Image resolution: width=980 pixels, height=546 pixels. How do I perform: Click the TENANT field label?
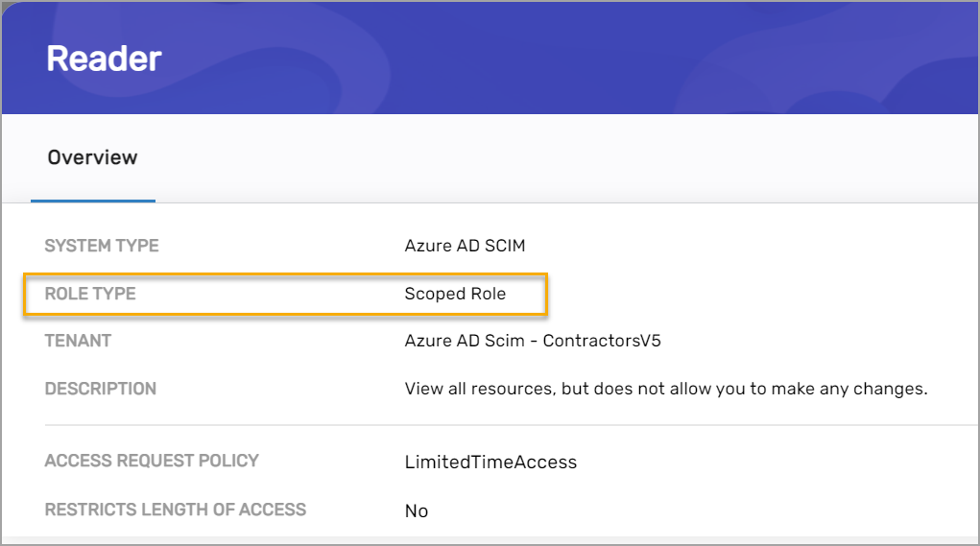tap(78, 341)
